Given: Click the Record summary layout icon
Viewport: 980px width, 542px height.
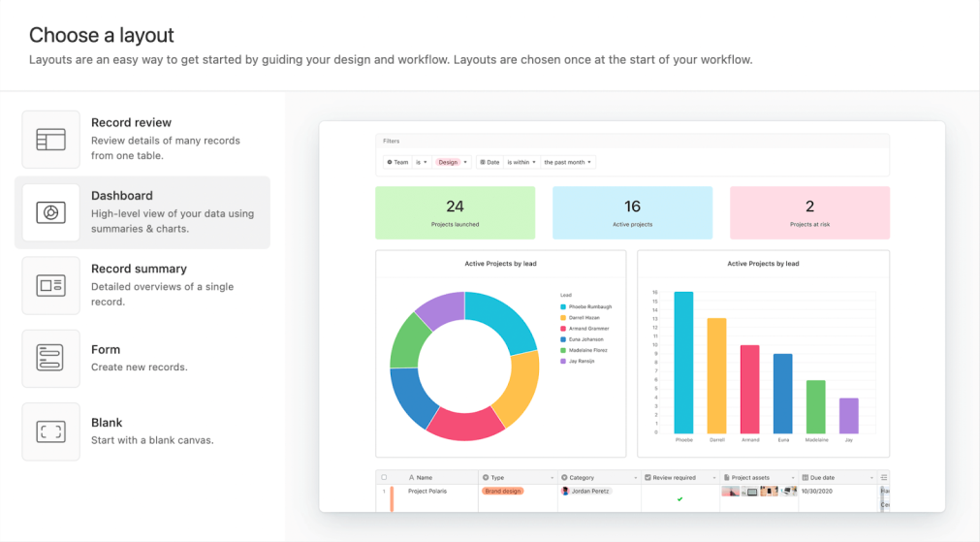Looking at the screenshot, I should 50,285.
